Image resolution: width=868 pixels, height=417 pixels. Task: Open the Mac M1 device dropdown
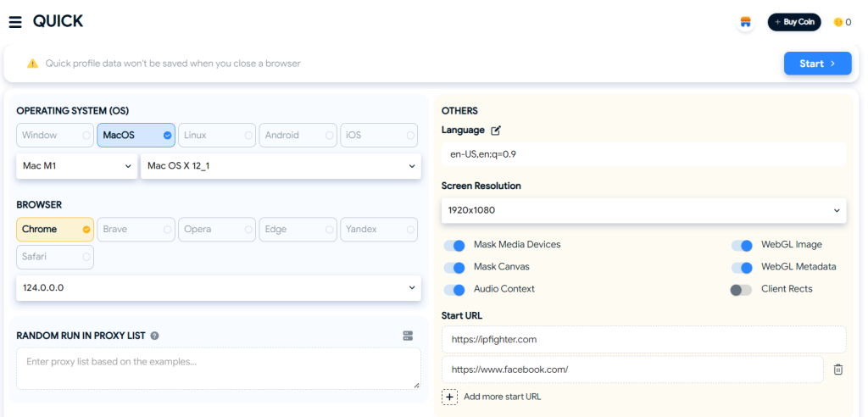[76, 166]
